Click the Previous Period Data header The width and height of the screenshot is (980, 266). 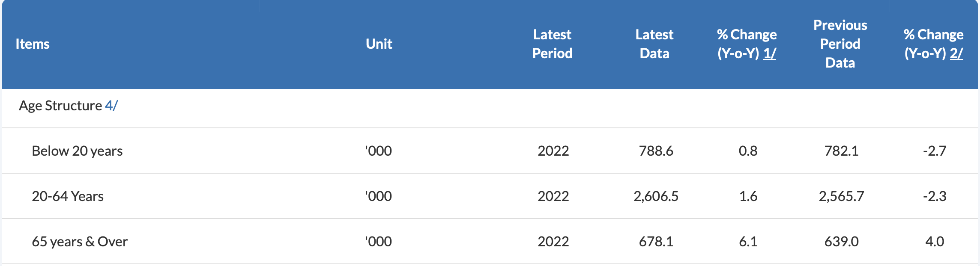[x=840, y=44]
